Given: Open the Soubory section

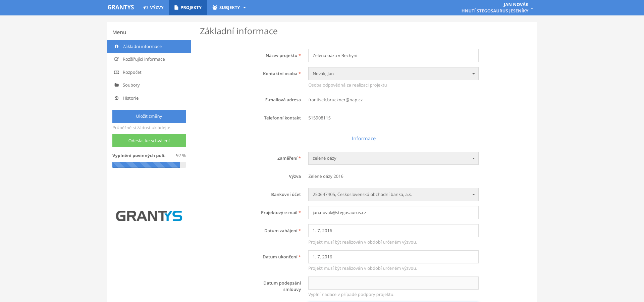Looking at the screenshot, I should (149, 85).
